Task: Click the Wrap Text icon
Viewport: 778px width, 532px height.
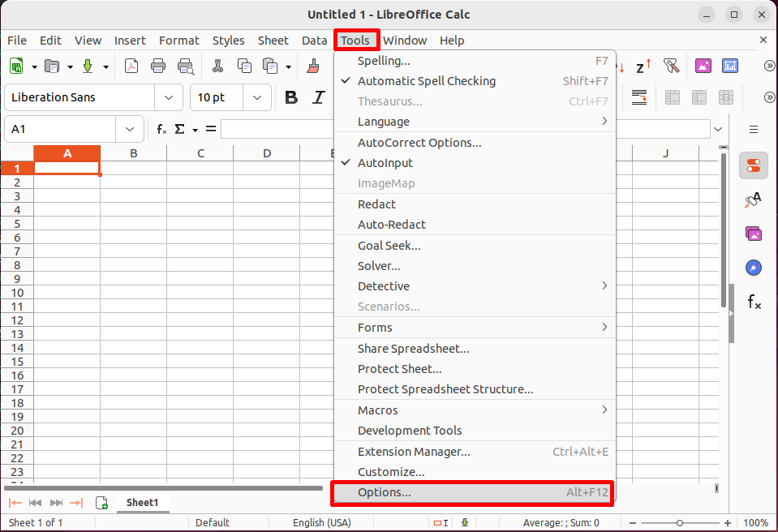Action: 639,97
